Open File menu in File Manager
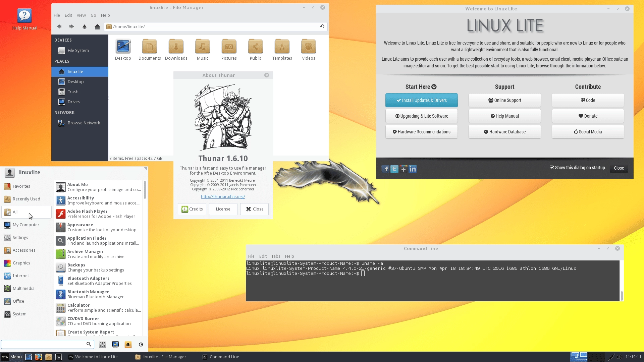Image resolution: width=644 pixels, height=362 pixels. click(x=57, y=15)
